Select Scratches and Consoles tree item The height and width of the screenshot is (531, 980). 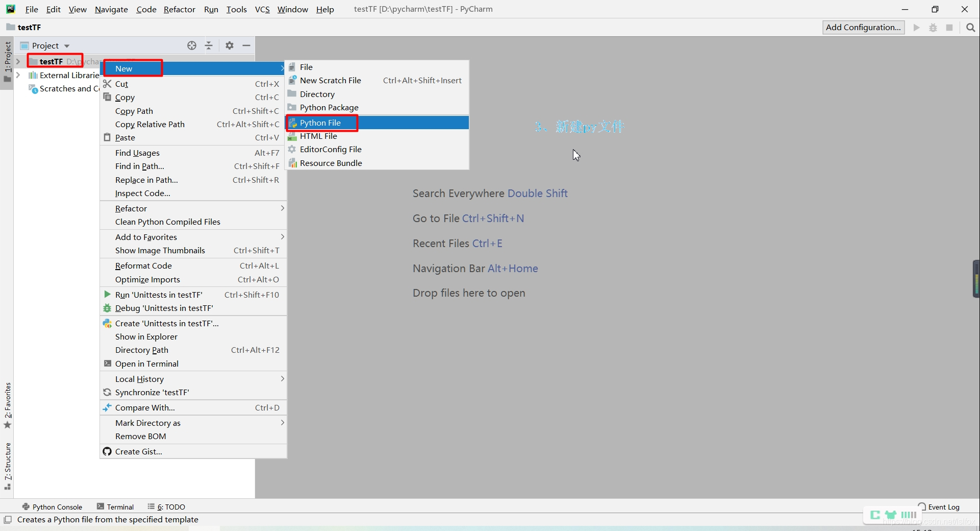(65, 89)
